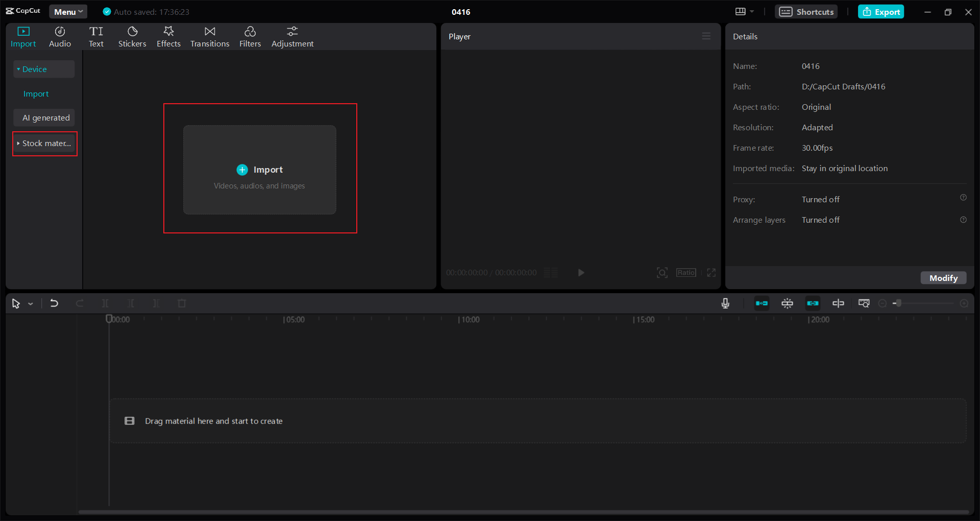Collapse the Device section
Screen dimensions: 980x521
tap(43, 68)
